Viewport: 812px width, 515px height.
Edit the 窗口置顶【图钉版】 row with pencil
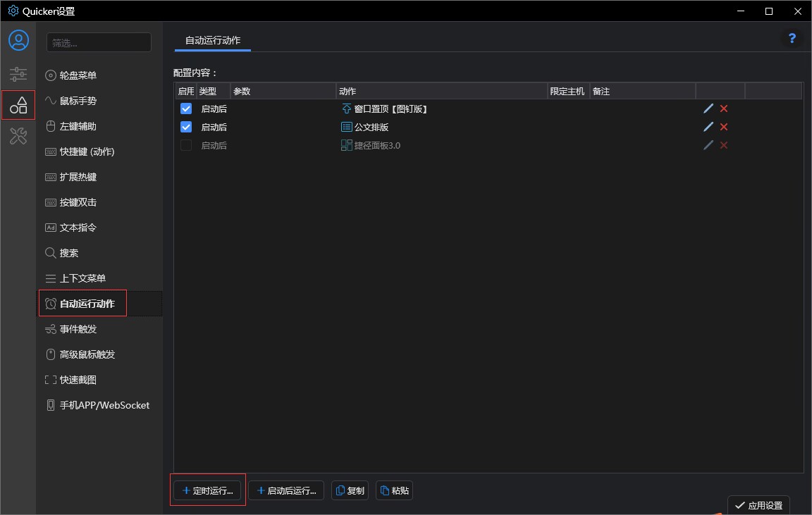tap(708, 108)
